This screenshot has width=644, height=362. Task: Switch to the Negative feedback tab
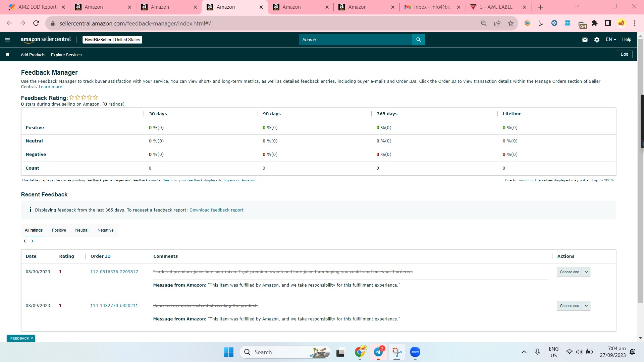coord(106,230)
